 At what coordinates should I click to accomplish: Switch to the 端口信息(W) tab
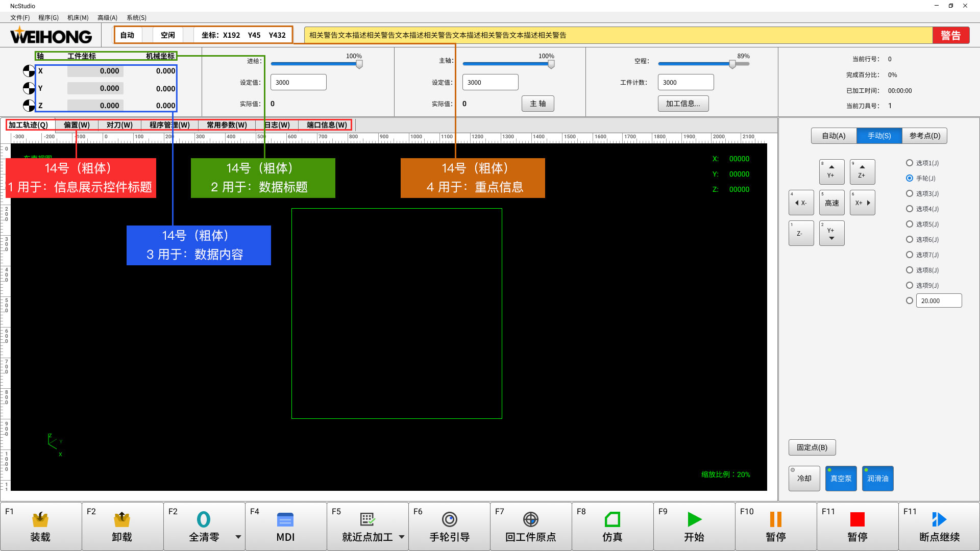(327, 125)
